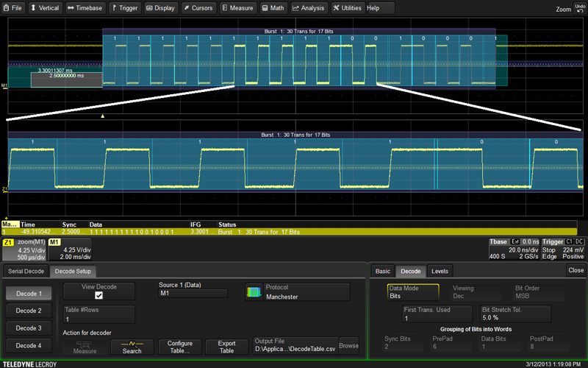Open the Data Mode Bits selector

coord(412,292)
